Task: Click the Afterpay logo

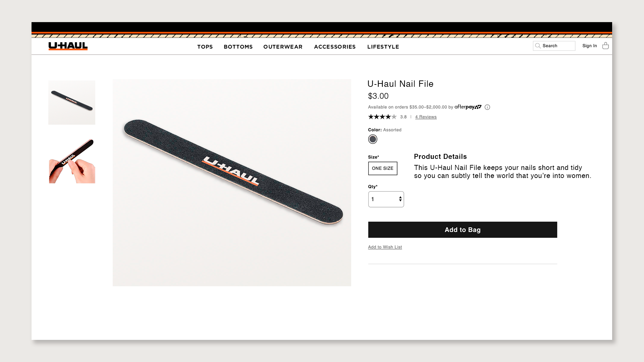Action: pyautogui.click(x=468, y=107)
